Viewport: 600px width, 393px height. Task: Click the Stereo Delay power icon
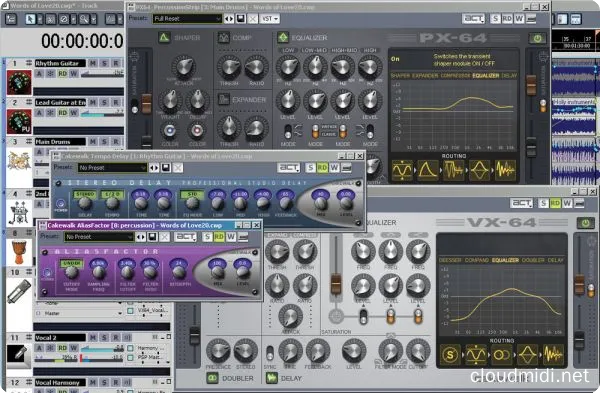click(x=60, y=204)
